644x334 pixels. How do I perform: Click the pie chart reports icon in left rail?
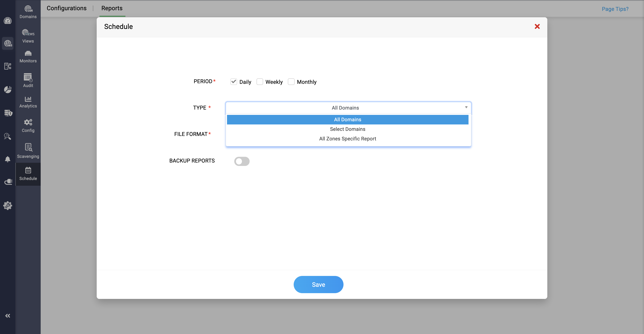coord(8,89)
